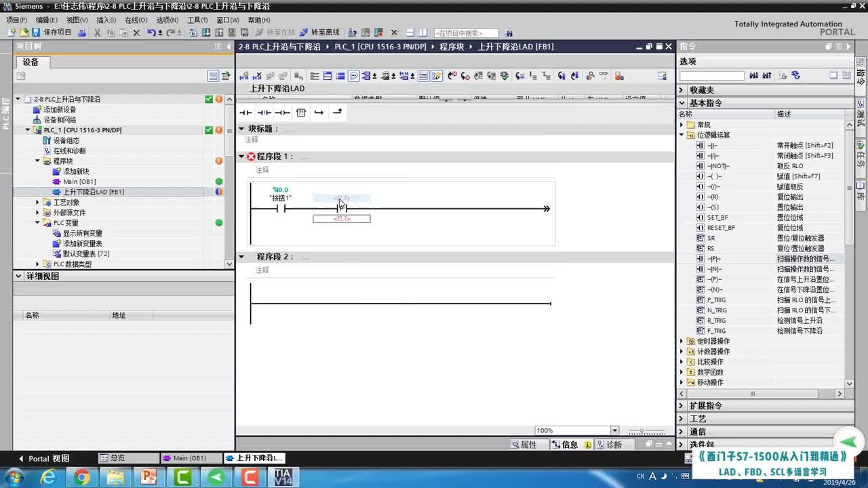This screenshot has height=488, width=868.
Task: Click the open branch icon in the LAD favorites bar
Action: 319,113
